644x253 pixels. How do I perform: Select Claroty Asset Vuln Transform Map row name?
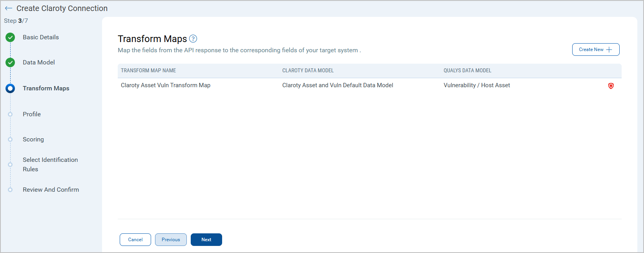tap(166, 85)
